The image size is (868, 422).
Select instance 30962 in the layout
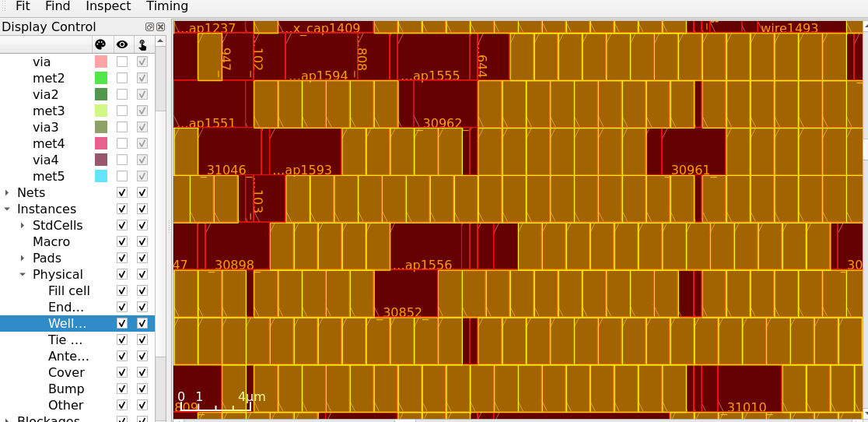tap(446, 104)
